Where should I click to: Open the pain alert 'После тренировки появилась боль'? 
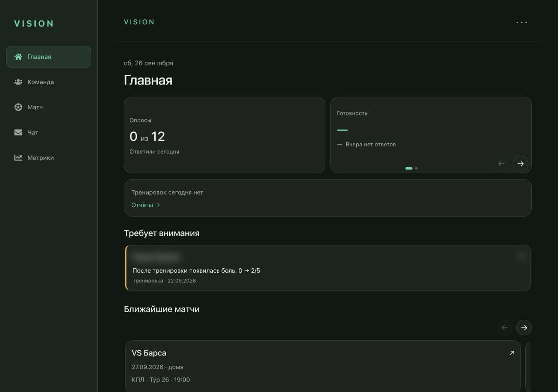(x=328, y=267)
